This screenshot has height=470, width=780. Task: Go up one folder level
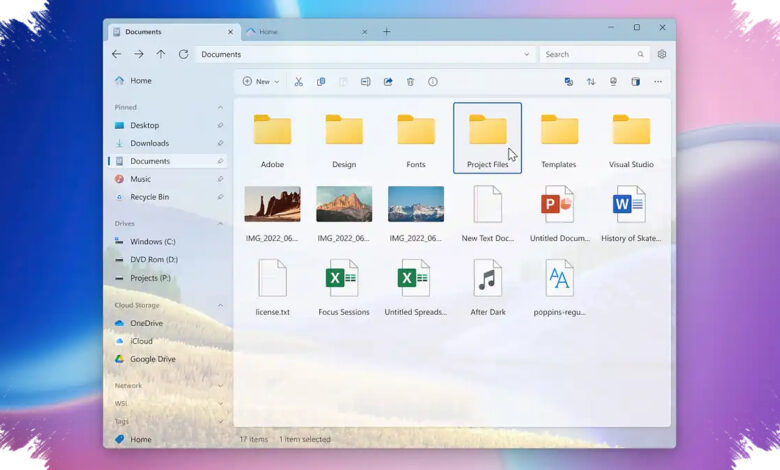click(161, 54)
